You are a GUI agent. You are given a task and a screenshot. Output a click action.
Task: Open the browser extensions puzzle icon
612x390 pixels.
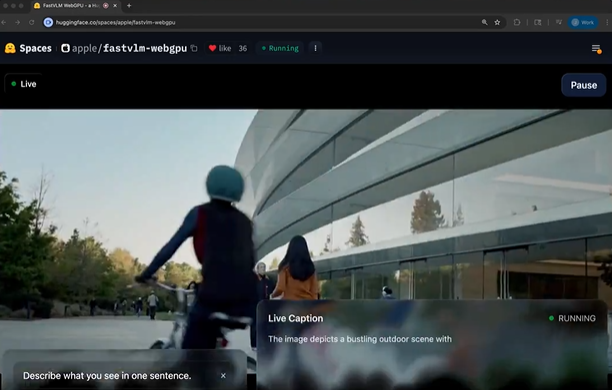coord(517,23)
